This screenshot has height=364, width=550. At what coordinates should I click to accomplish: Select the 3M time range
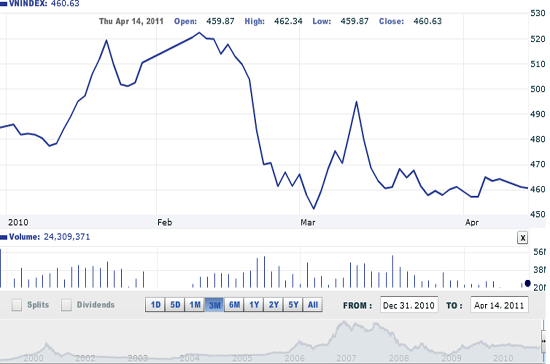pos(214,305)
